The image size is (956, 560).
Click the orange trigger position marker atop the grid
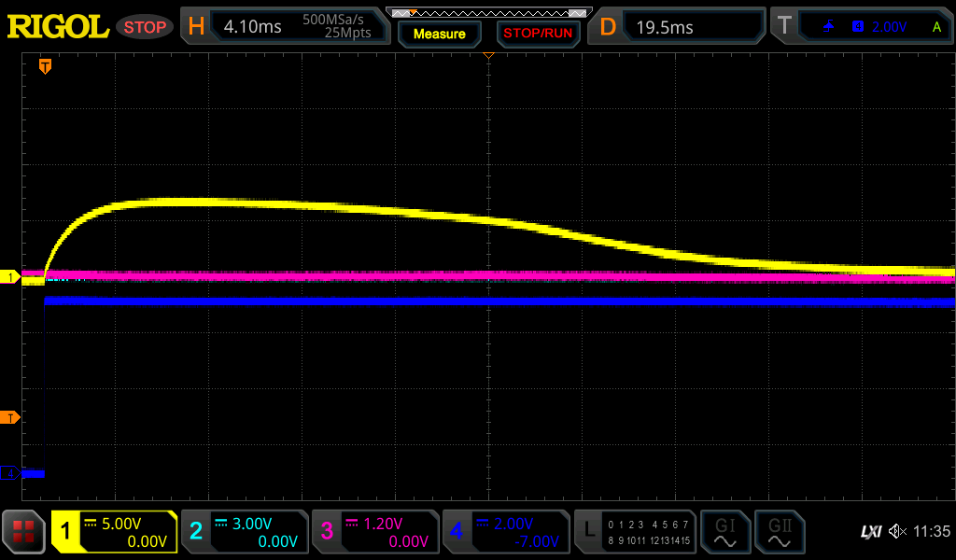[x=44, y=65]
